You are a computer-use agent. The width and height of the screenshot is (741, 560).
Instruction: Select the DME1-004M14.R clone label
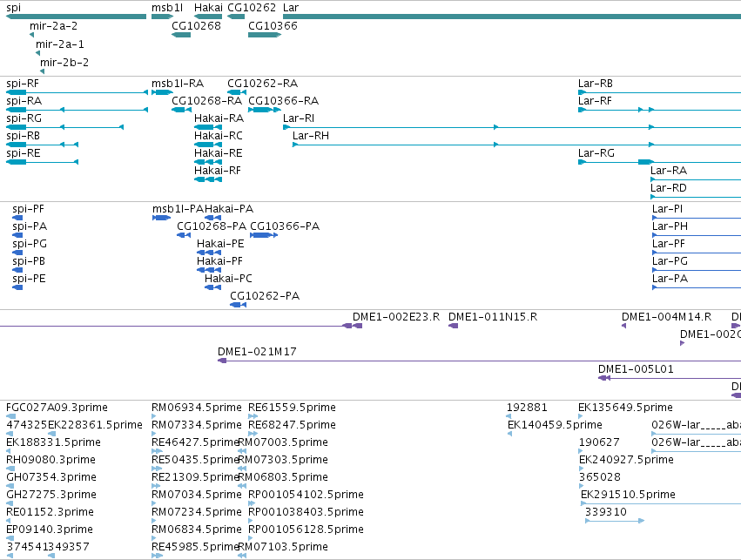[x=667, y=317]
